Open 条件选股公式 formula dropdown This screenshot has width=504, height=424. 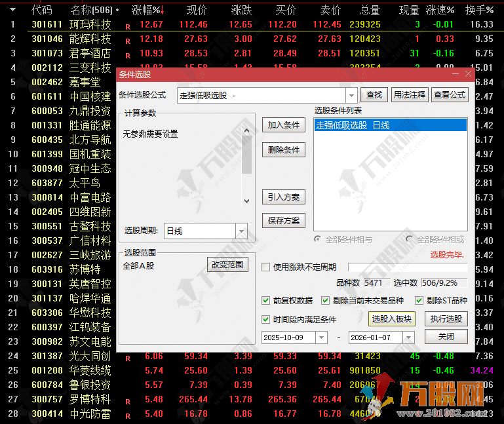351,96
